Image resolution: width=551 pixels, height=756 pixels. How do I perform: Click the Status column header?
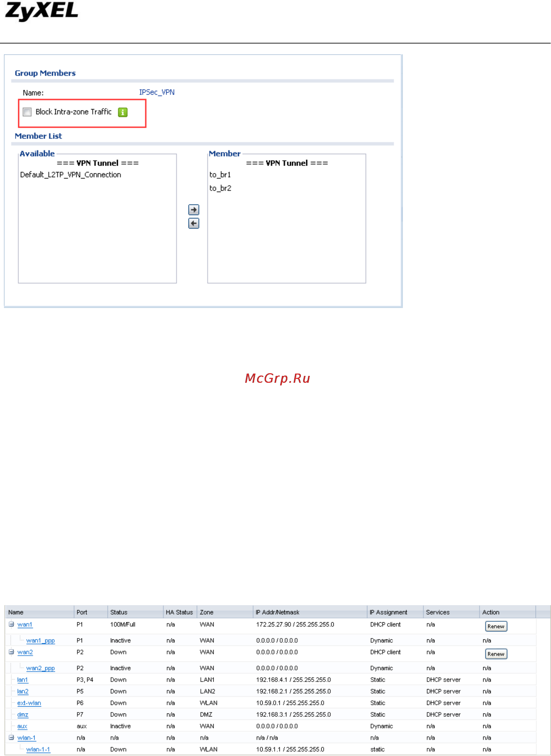pyautogui.click(x=135, y=612)
